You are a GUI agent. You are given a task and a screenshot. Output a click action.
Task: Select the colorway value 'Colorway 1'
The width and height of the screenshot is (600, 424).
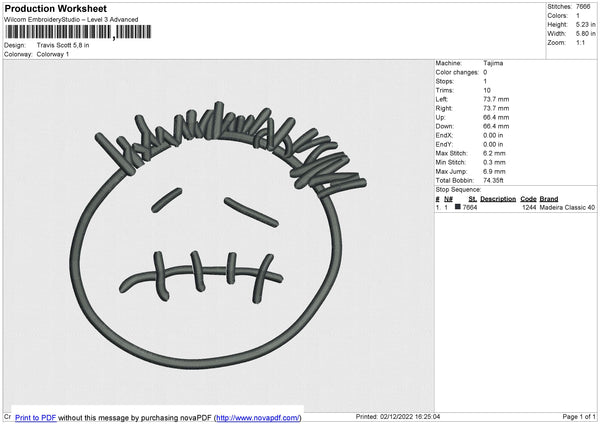(x=53, y=54)
